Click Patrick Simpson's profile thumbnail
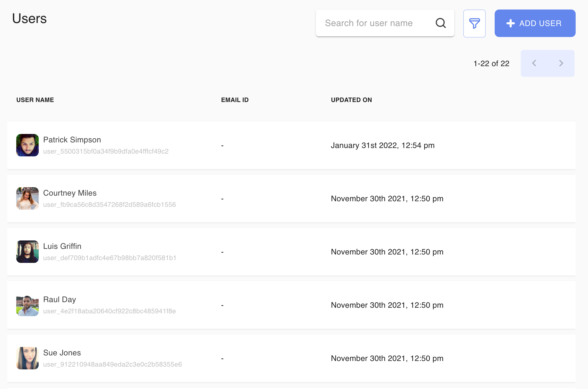Screen dimensions: 588x389 [27, 145]
